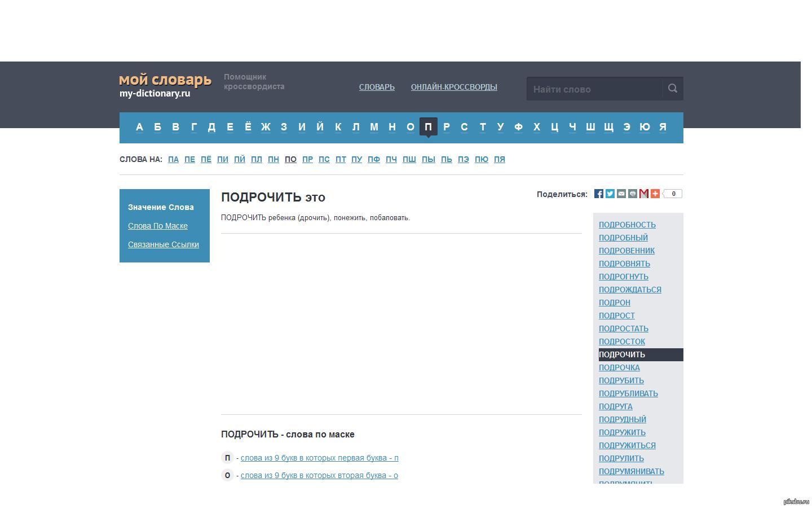Image resolution: width=812 pixels, height=508 pixels.
Task: Go to 'Слова По Маске' section
Action: point(158,226)
